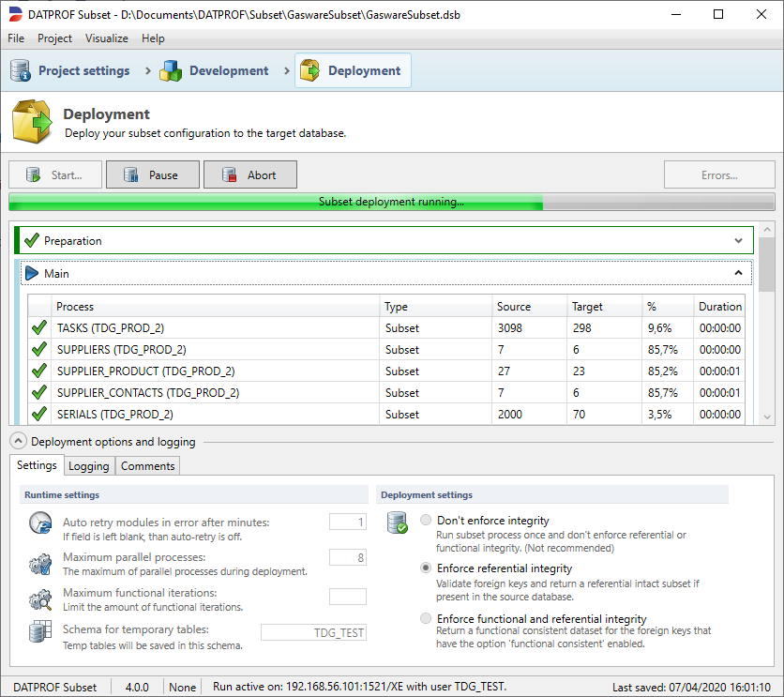Collapse the Main section chevron
The width and height of the screenshot is (784, 697).
tap(739, 274)
